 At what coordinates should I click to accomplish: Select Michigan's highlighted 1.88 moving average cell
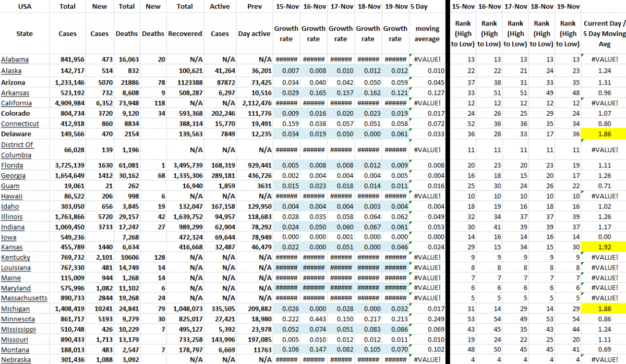coord(605,309)
